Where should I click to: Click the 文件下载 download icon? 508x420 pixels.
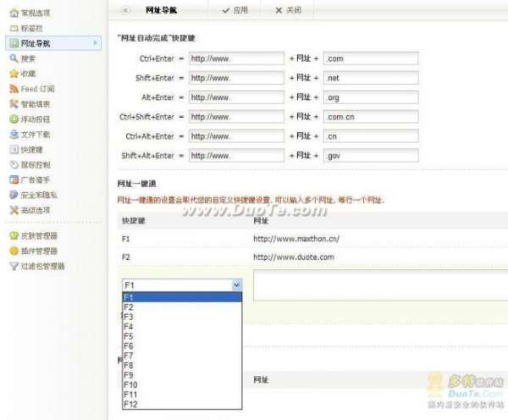pyautogui.click(x=14, y=135)
